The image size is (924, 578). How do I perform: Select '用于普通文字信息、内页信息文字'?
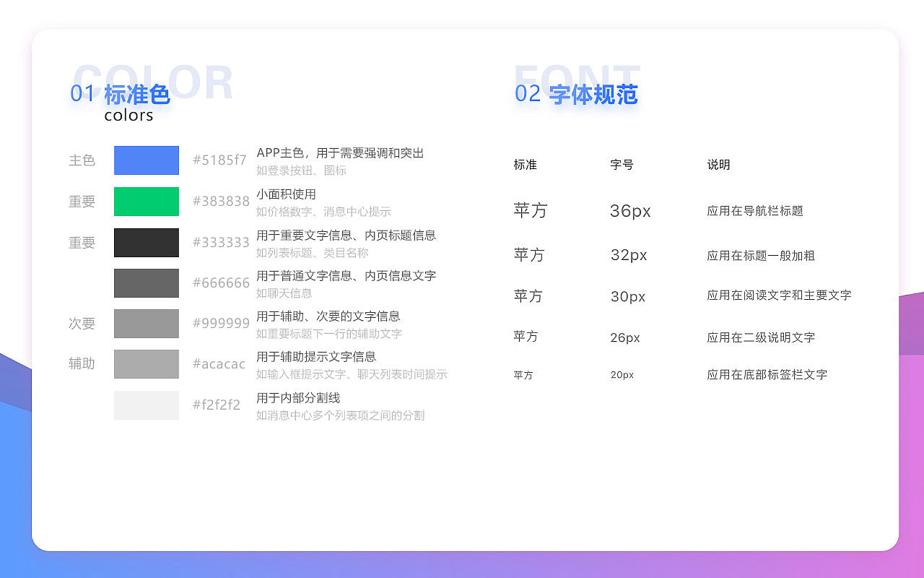point(346,276)
